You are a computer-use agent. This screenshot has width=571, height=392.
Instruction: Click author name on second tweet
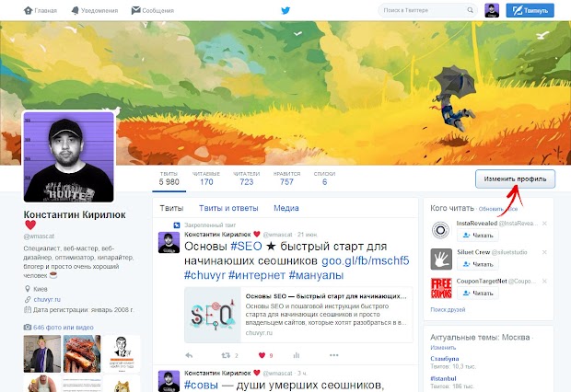click(x=217, y=373)
